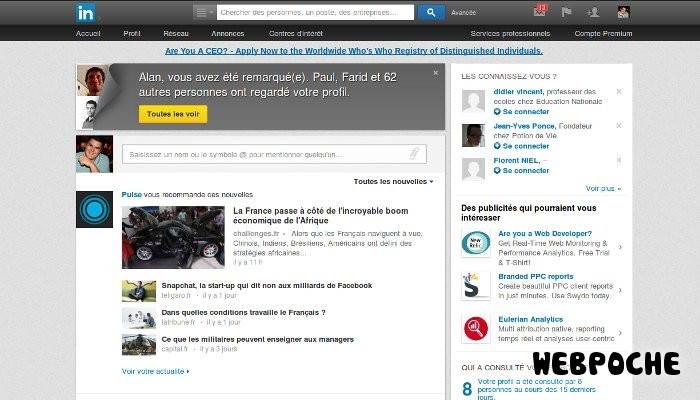Screen dimensions: 700x400
Task: Open the Avancée search link
Action: (463, 13)
